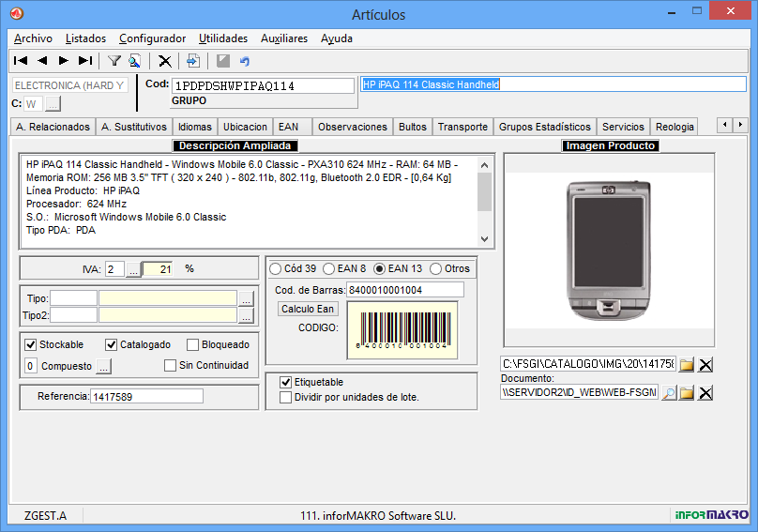758x532 pixels.
Task: Open the Reologia tab
Action: click(x=675, y=127)
